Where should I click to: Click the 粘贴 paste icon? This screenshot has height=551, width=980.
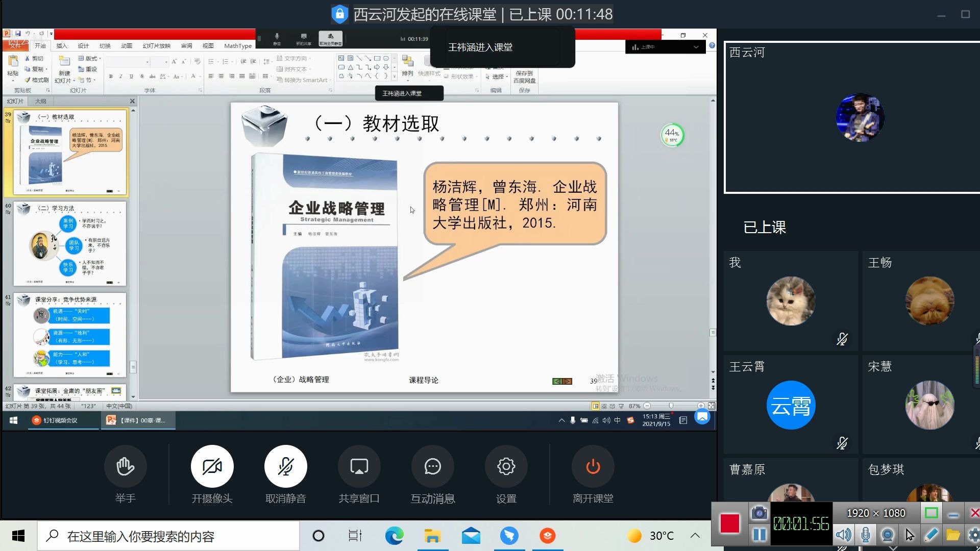coord(13,62)
